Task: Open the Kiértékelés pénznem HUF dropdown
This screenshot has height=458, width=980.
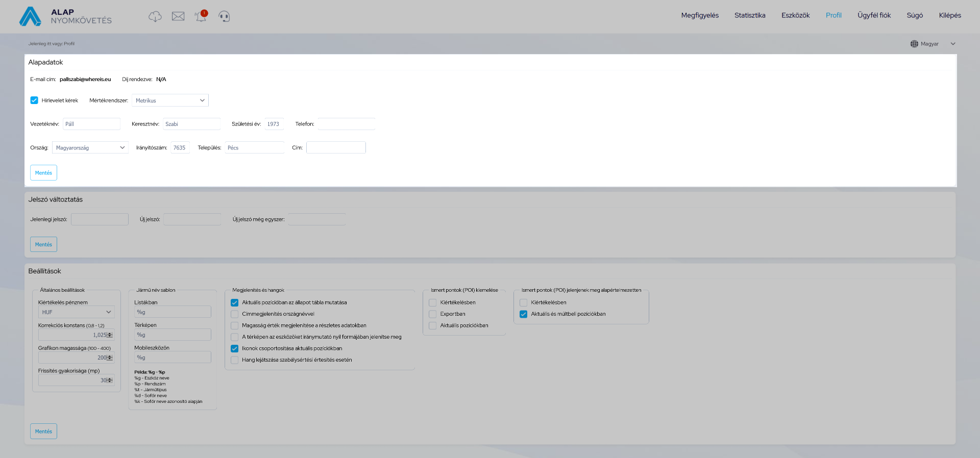Action: coord(76,312)
